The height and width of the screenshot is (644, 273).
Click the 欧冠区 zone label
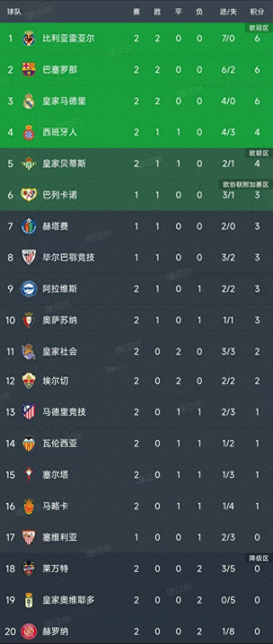tap(259, 27)
